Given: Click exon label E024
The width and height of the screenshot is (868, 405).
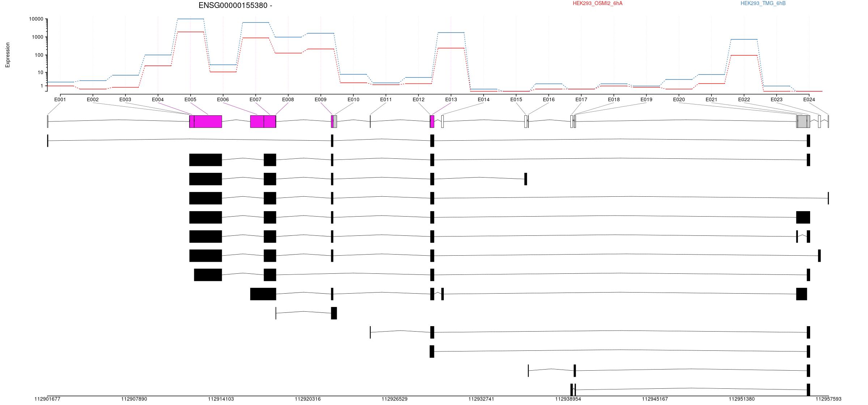Looking at the screenshot, I should [x=809, y=99].
